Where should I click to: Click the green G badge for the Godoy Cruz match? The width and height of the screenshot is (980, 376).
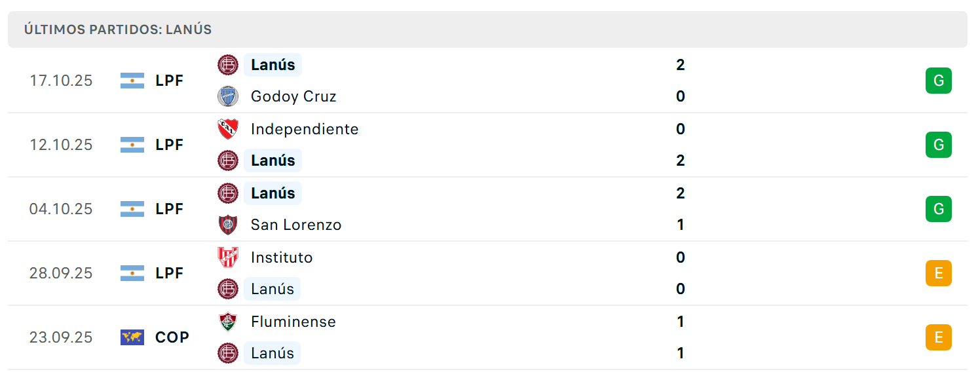(x=938, y=81)
